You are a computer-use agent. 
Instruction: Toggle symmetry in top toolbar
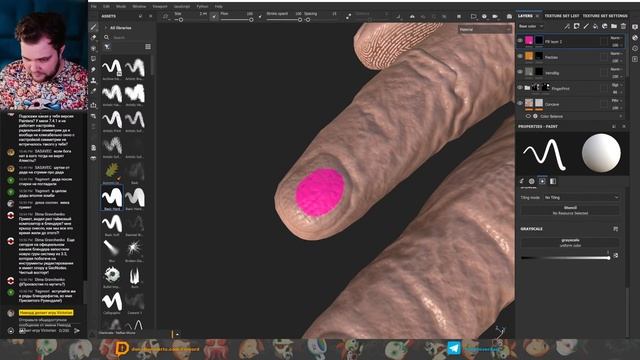[x=412, y=16]
